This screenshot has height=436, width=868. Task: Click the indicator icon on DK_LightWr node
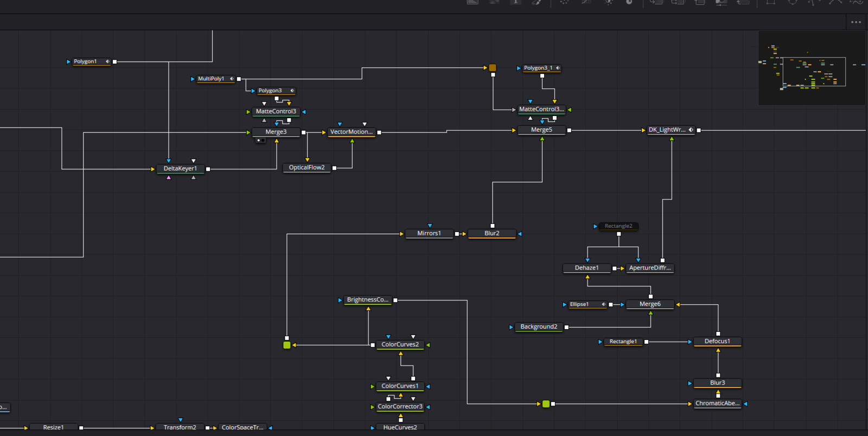click(x=691, y=130)
